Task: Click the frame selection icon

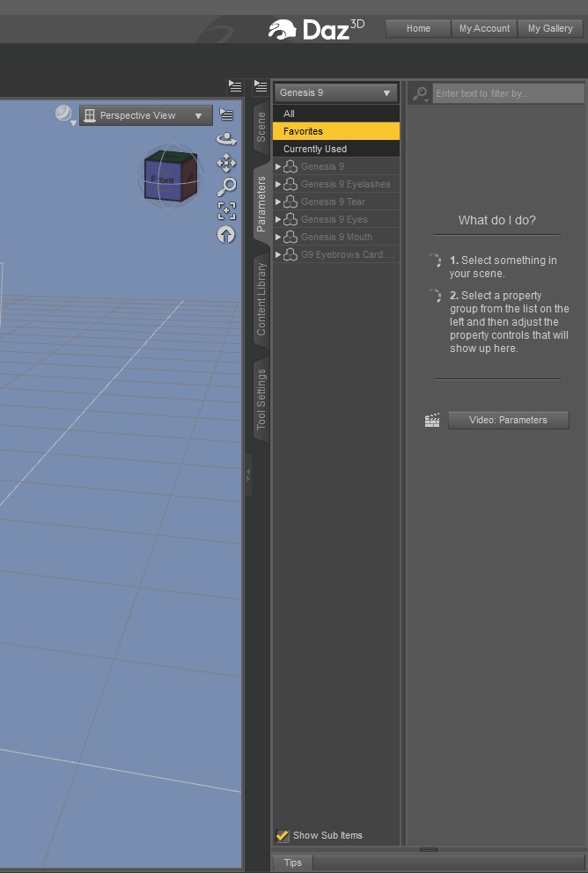Action: (x=226, y=210)
